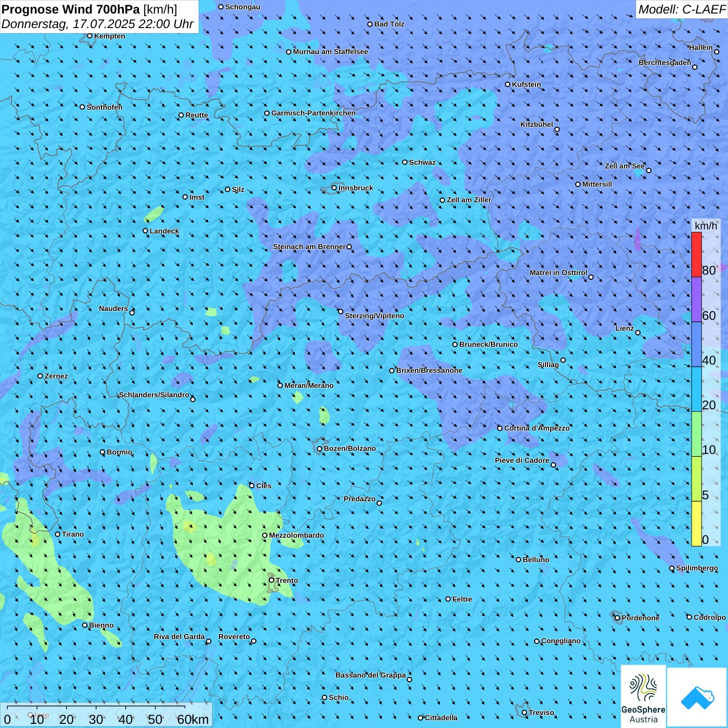Viewport: 728px width, 728px height.
Task: Click the Berchtesgaden label
Action: [x=665, y=62]
